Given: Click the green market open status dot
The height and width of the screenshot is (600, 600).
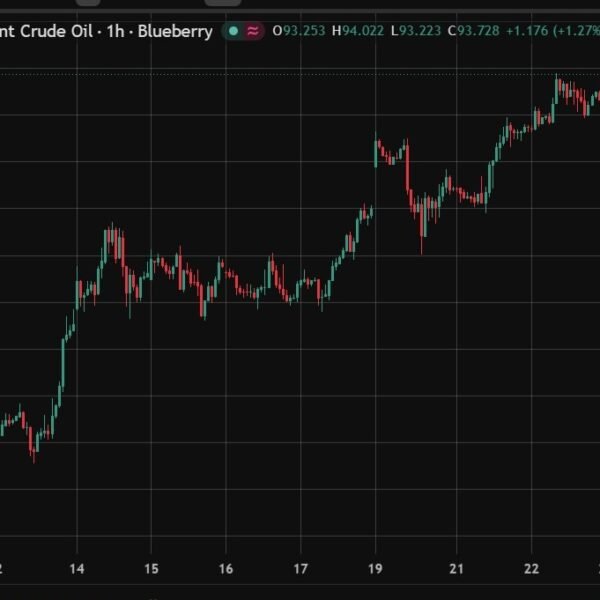Looking at the screenshot, I should click(233, 31).
